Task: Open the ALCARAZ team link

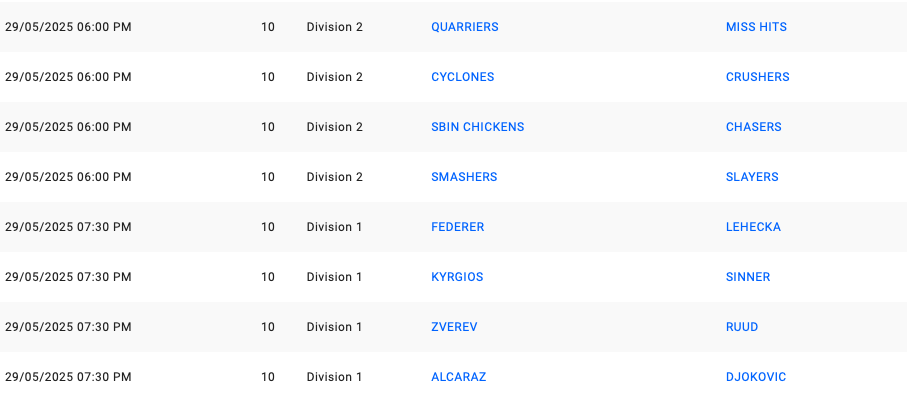Action: 459,377
